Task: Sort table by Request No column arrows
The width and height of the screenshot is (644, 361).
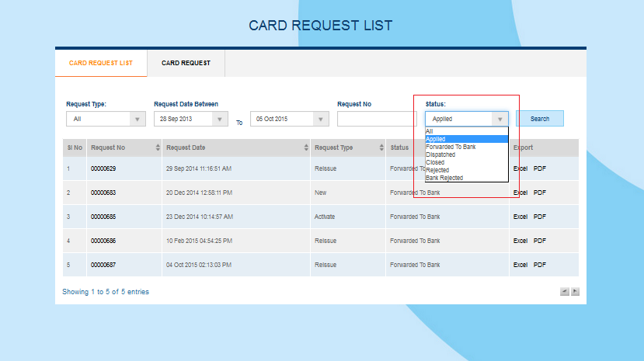Action: point(158,148)
